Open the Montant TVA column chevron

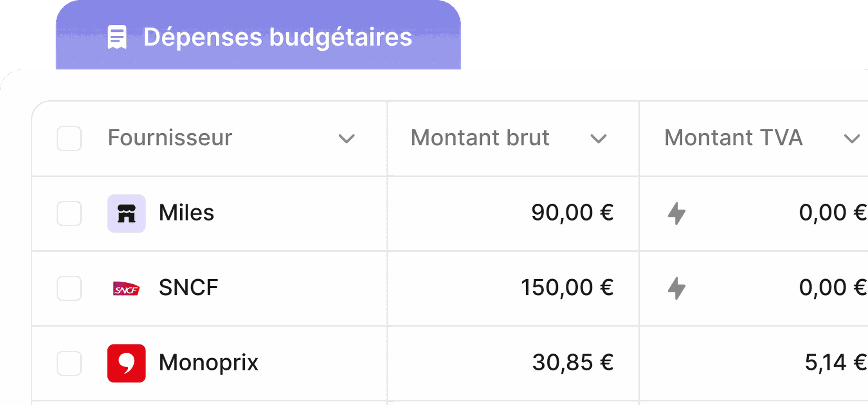click(852, 139)
